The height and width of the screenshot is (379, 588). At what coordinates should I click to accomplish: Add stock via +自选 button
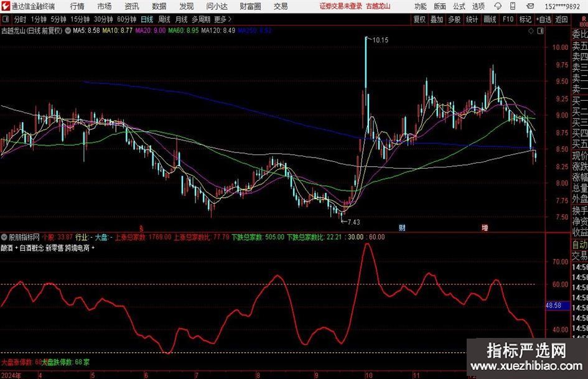click(x=543, y=19)
